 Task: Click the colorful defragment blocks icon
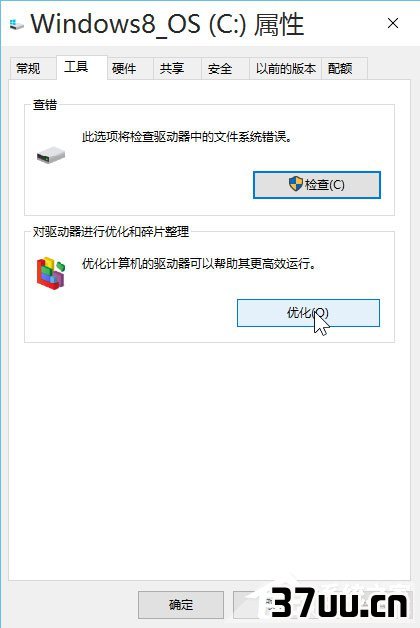[51, 273]
